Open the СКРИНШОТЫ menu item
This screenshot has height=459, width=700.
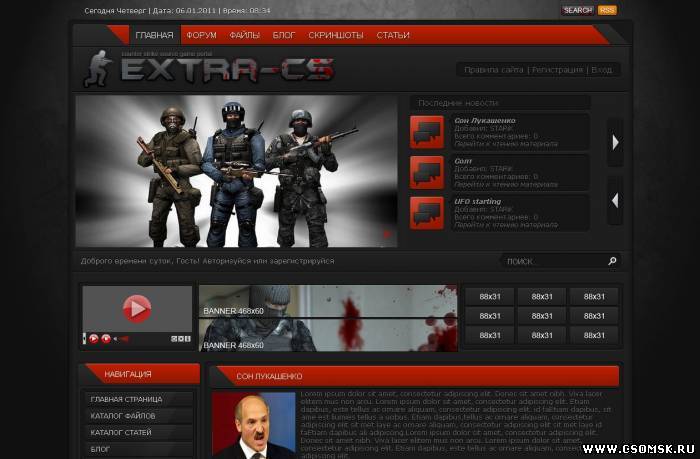[x=336, y=35]
